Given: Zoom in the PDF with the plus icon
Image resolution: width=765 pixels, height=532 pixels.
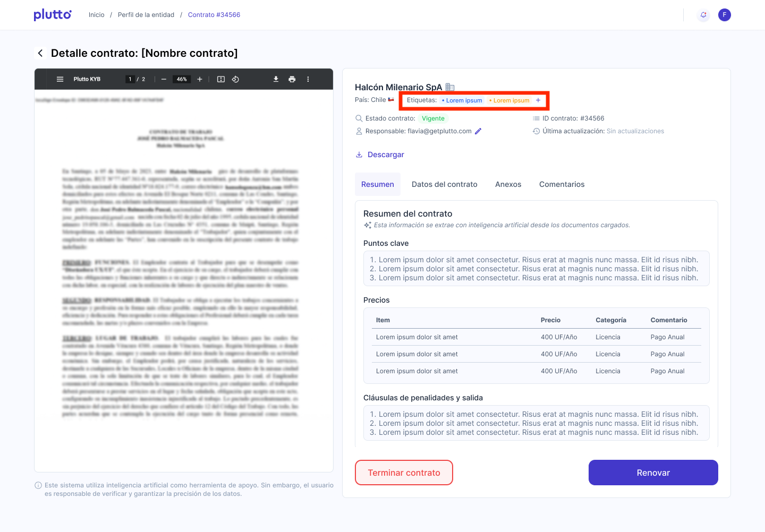Looking at the screenshot, I should (x=200, y=79).
